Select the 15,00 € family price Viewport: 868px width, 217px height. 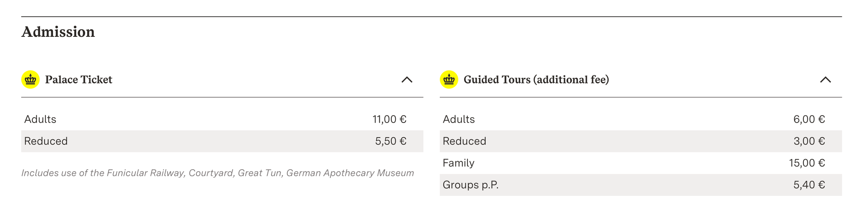pyautogui.click(x=807, y=163)
